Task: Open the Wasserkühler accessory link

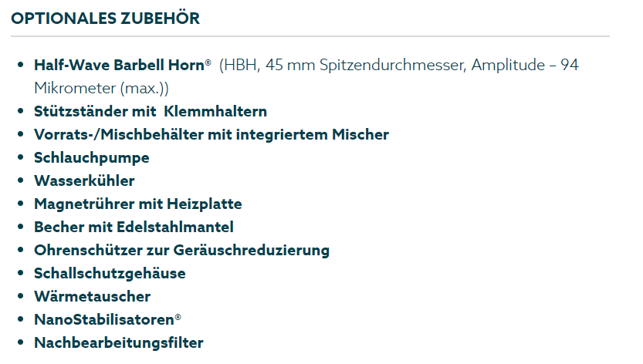Action: (84, 180)
